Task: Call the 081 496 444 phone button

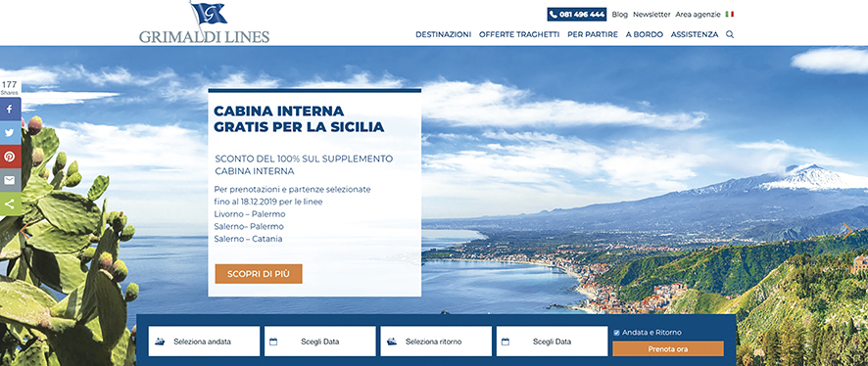Action: point(577,15)
